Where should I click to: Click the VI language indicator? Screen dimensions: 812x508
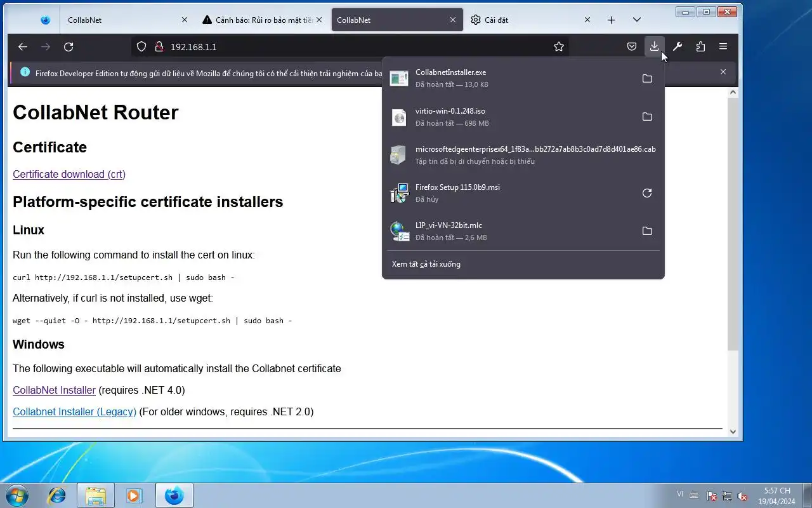tap(680, 494)
